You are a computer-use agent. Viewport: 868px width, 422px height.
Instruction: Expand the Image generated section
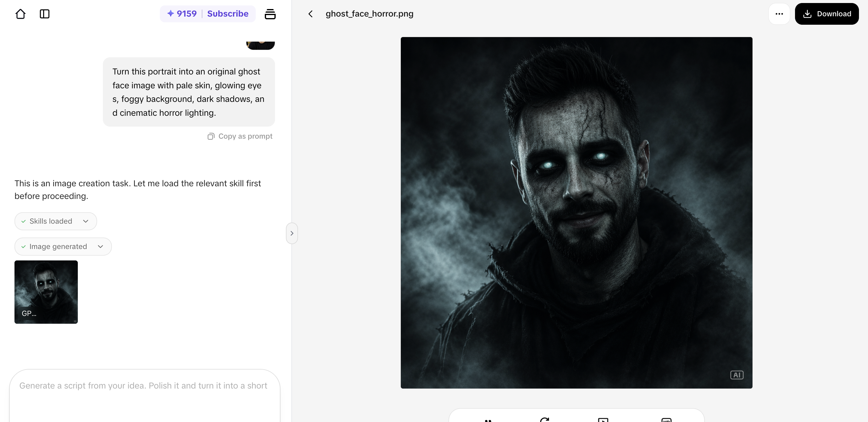point(63,247)
